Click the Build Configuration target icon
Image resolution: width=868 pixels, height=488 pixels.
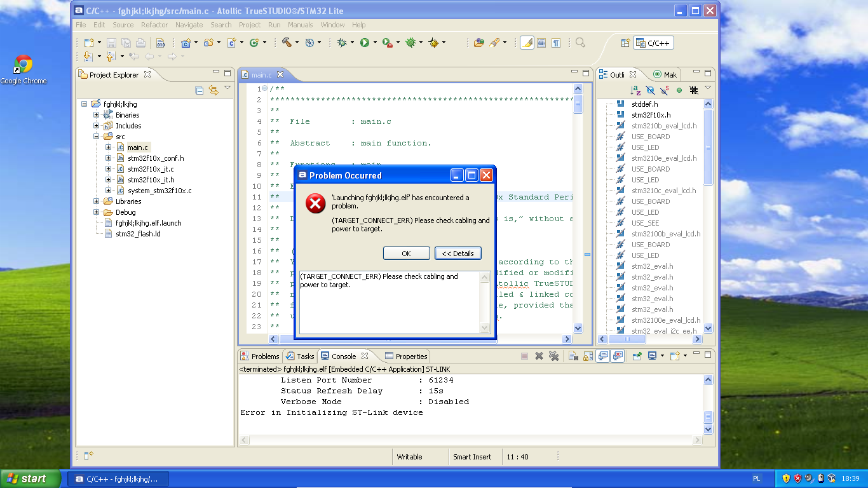[309, 43]
